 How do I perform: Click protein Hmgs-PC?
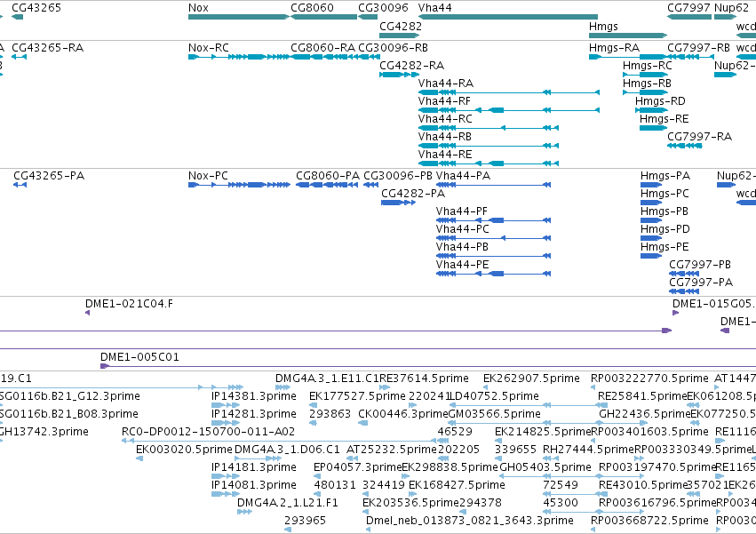pos(651,203)
